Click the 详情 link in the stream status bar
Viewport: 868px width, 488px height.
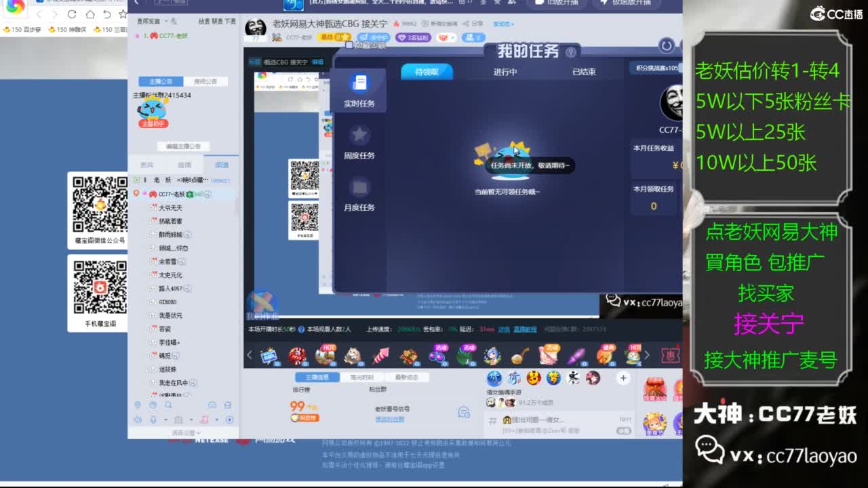point(504,329)
